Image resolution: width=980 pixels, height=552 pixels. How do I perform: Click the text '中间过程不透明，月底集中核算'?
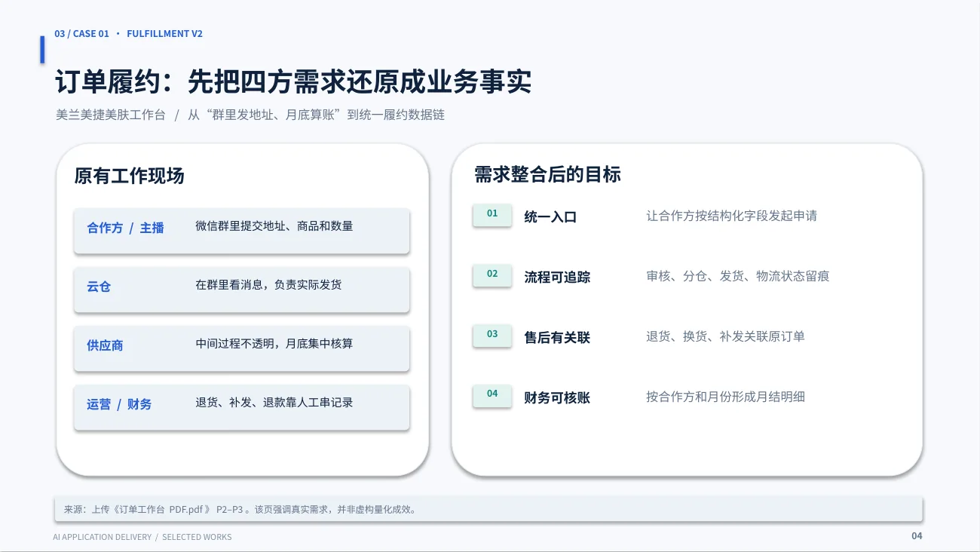[x=274, y=344]
